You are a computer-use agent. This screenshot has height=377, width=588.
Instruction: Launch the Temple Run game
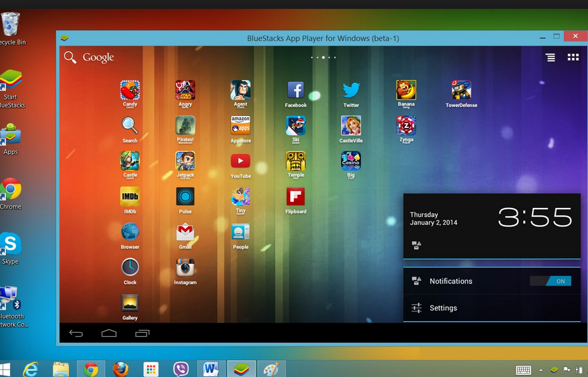(x=295, y=161)
